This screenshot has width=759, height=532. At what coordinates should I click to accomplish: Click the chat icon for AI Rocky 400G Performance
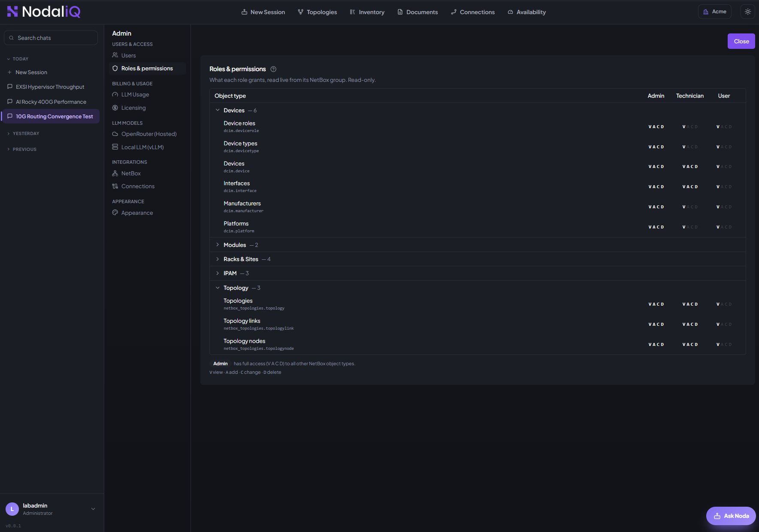10,102
